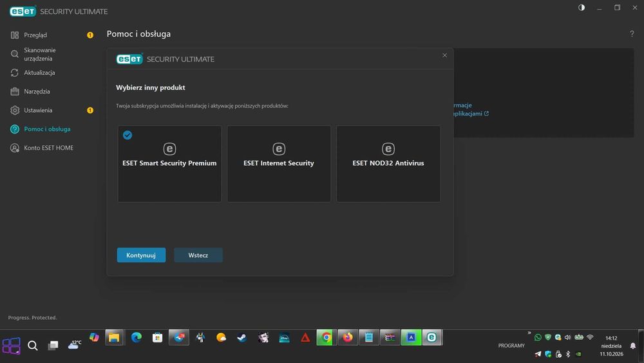Open taskbar search

(x=33, y=346)
